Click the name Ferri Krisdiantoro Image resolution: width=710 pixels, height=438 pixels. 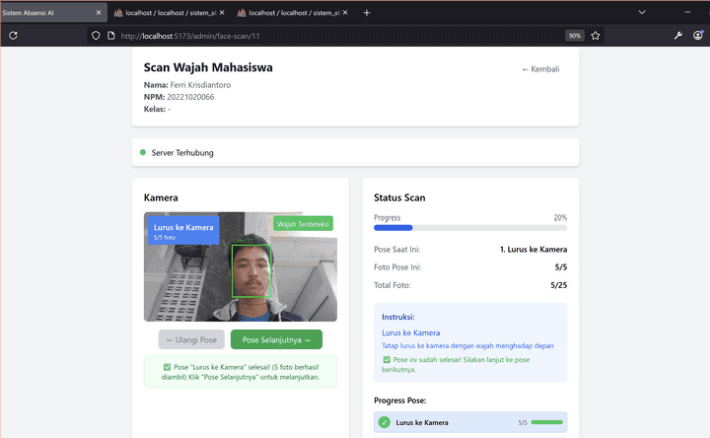[x=201, y=85]
